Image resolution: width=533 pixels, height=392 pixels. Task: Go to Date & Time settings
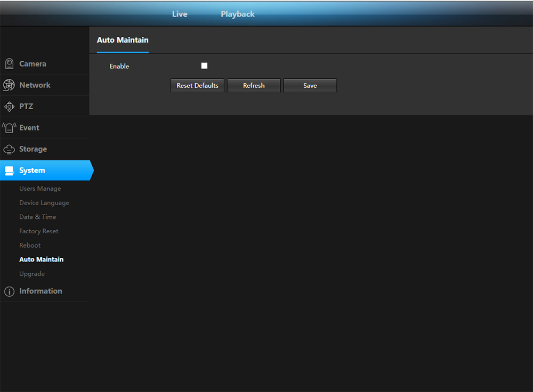37,217
